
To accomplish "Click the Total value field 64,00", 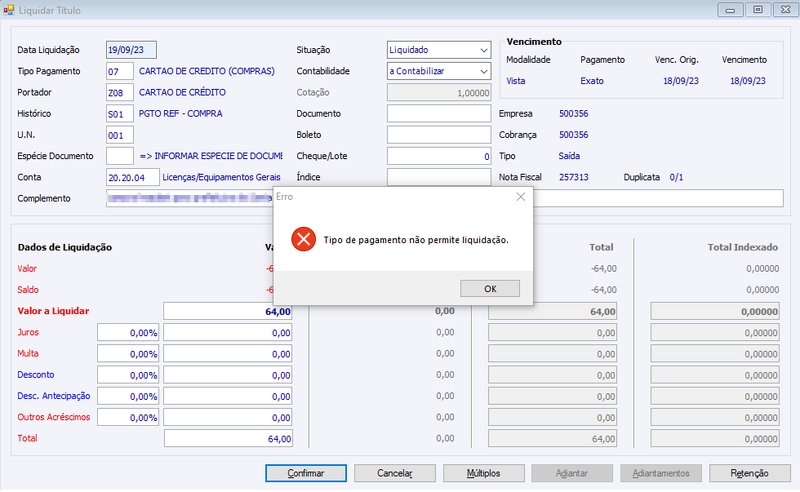I will click(x=228, y=438).
